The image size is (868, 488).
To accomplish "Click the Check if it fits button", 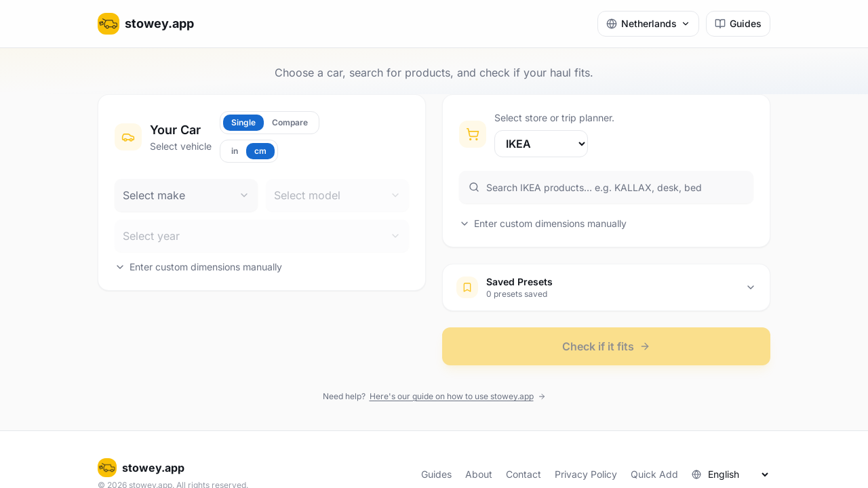I will [x=606, y=346].
